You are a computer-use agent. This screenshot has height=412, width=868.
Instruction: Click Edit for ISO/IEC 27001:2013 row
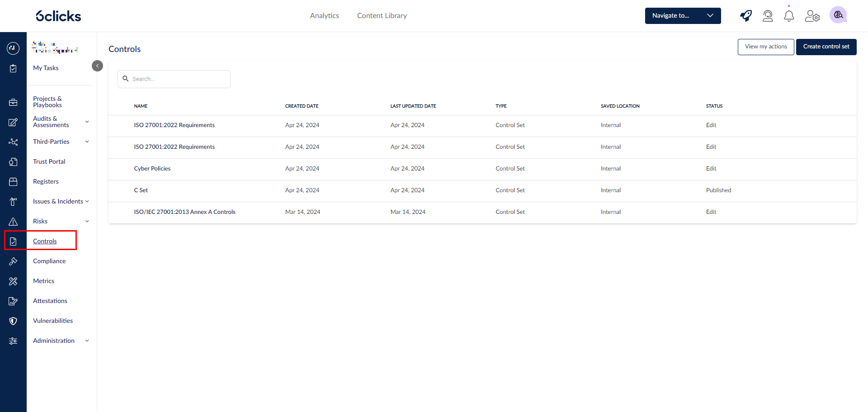point(711,212)
